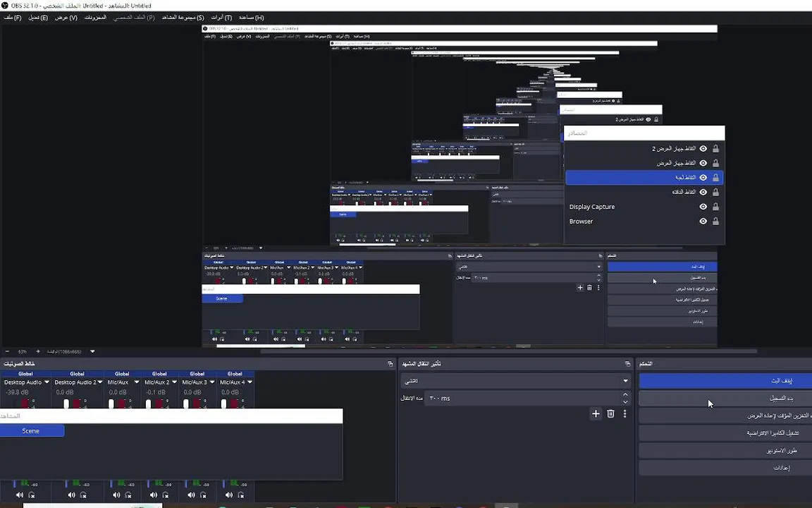Open transition properties three-dots menu
This screenshot has height=508, width=812.
625,413
